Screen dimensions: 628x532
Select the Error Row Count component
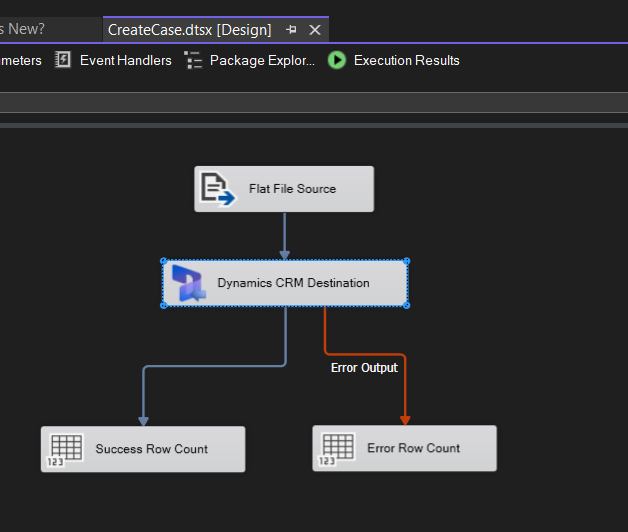pos(405,448)
